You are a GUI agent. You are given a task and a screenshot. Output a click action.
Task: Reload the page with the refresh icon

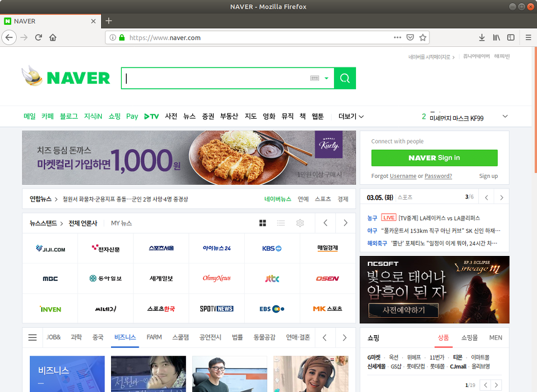click(38, 37)
